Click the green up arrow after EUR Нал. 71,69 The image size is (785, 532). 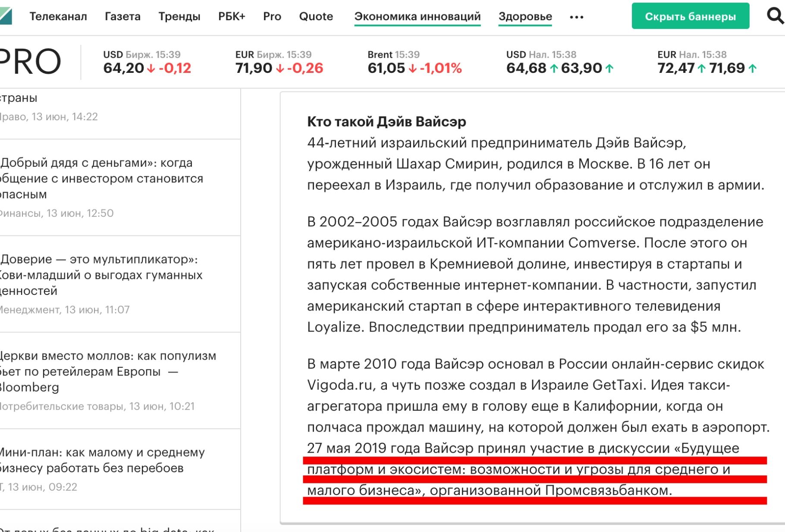click(753, 68)
